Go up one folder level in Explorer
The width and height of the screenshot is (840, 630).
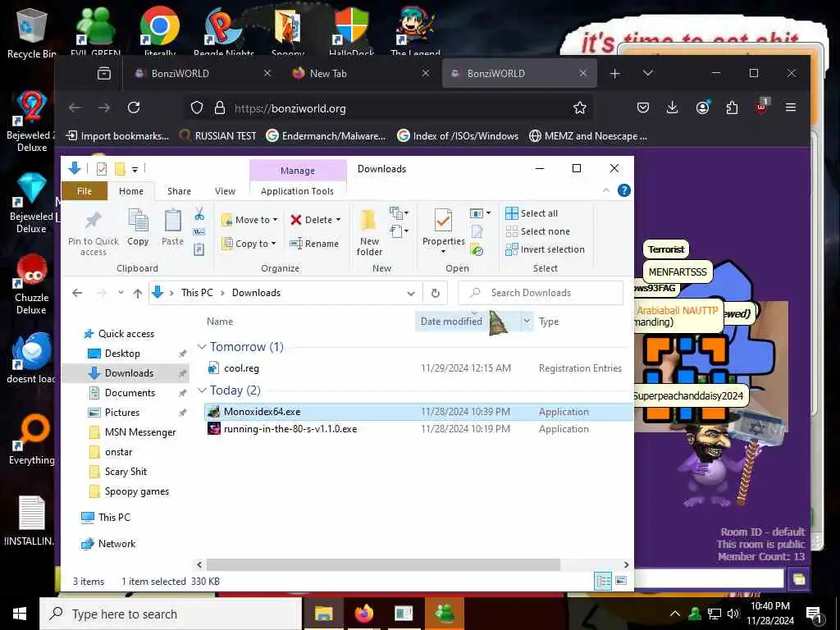point(138,293)
